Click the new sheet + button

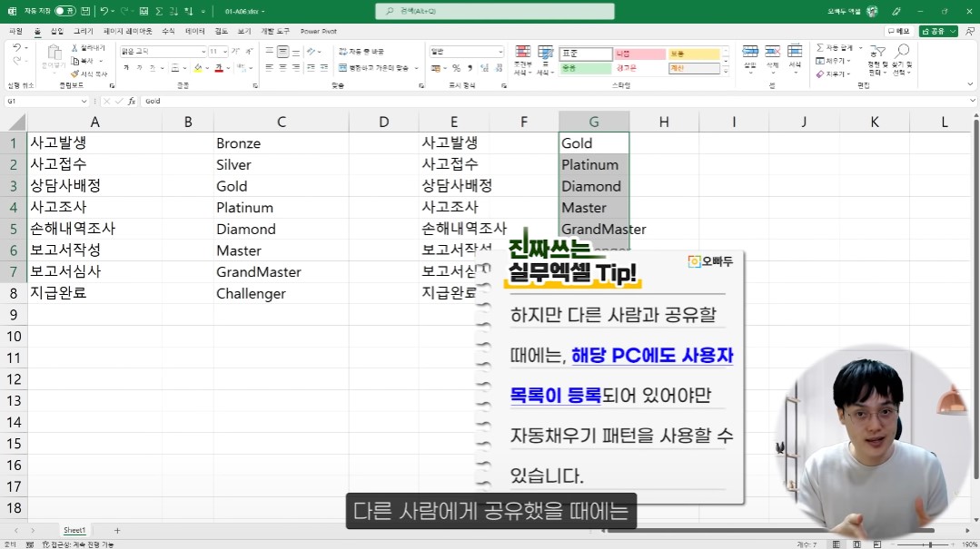(x=116, y=530)
